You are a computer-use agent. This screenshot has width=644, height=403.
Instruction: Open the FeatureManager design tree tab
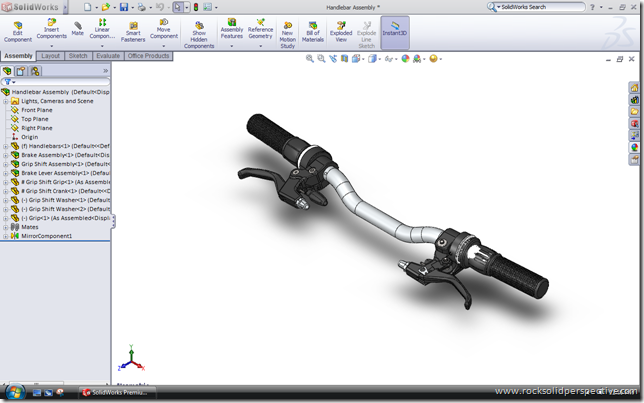[x=7, y=71]
